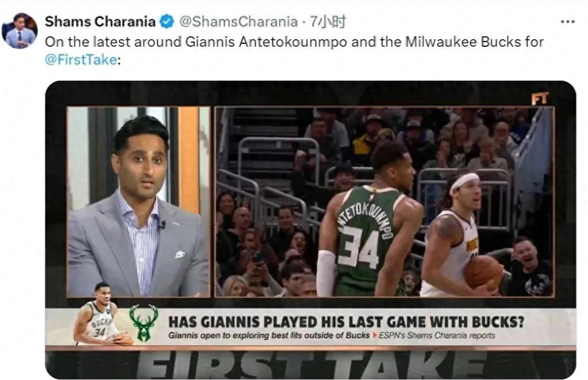Image resolution: width=588 pixels, height=380 pixels.
Task: Click the Shams Charania display name
Action: [x=100, y=21]
